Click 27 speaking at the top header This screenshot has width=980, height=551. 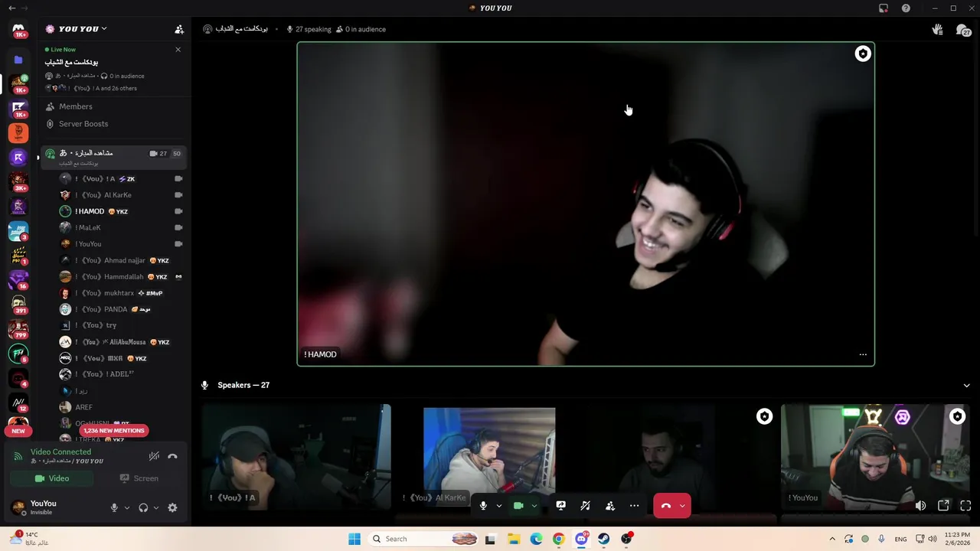tap(309, 29)
